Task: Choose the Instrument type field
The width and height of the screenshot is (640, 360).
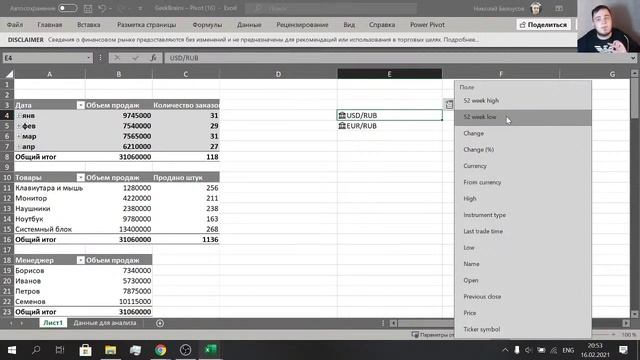Action: tap(522, 215)
